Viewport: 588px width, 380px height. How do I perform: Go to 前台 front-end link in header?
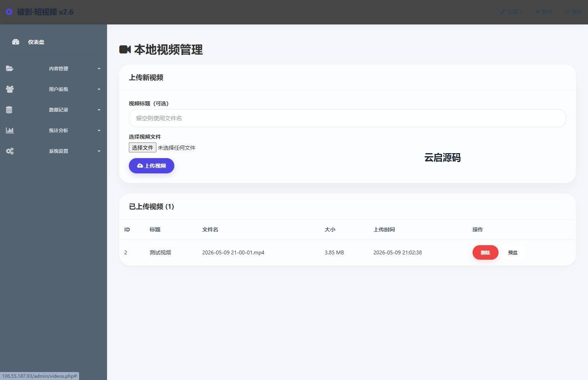544,12
